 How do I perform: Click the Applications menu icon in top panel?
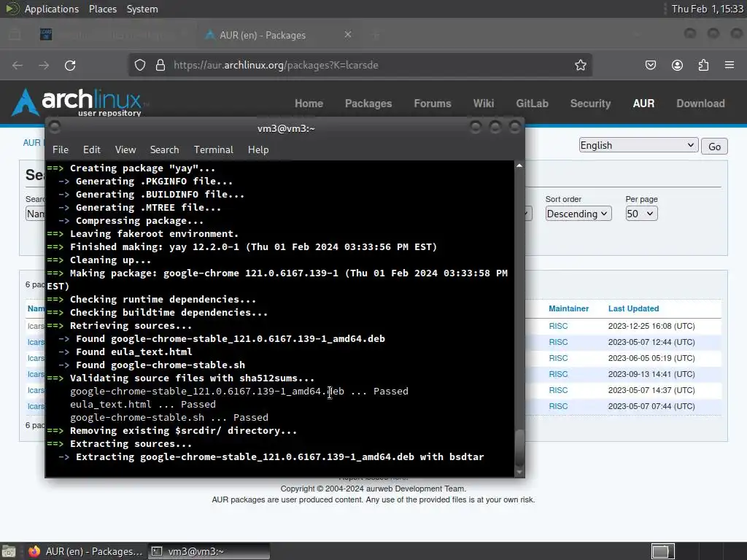12,9
